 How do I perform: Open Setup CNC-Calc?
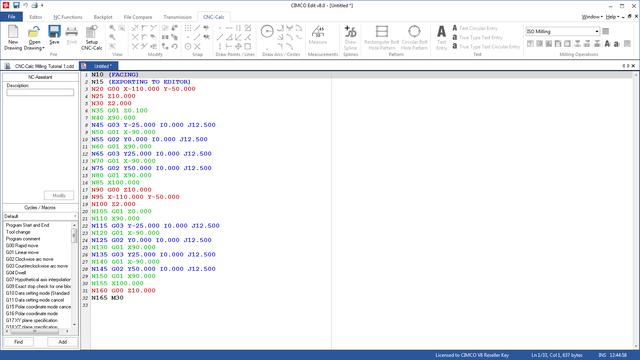[x=91, y=37]
